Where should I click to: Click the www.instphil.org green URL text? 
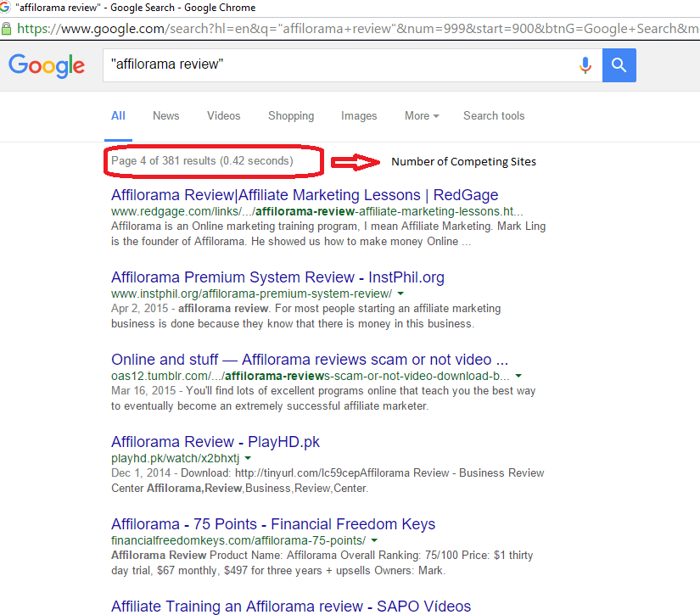click(x=251, y=294)
